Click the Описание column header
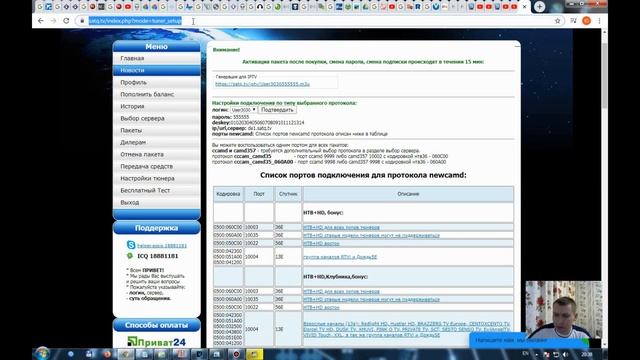This screenshot has width=640, height=360. 408,194
